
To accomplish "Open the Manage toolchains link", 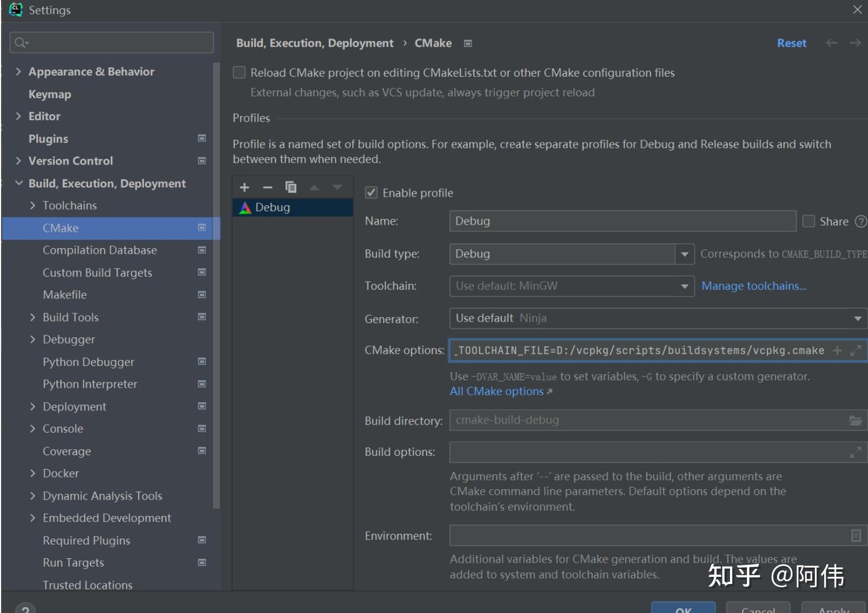I will point(753,286).
